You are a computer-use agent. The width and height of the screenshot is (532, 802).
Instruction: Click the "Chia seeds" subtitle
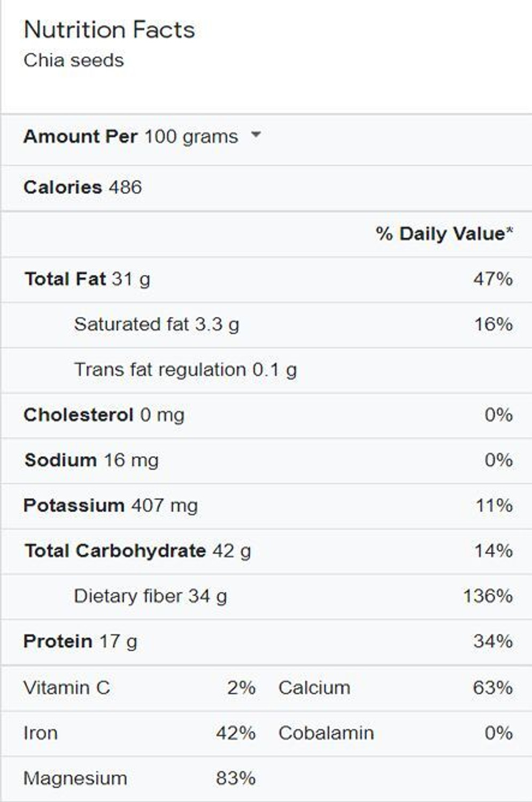point(74,60)
